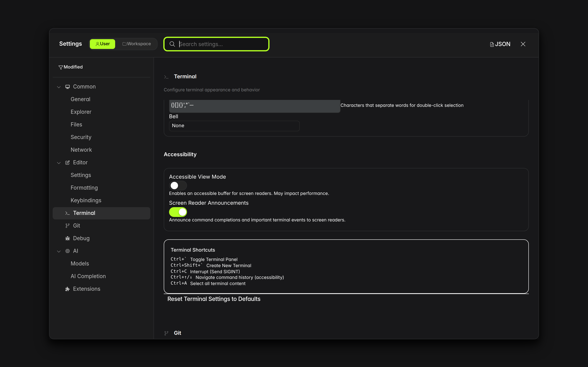Click the word separator characters field
The image size is (588, 367).
click(x=254, y=106)
